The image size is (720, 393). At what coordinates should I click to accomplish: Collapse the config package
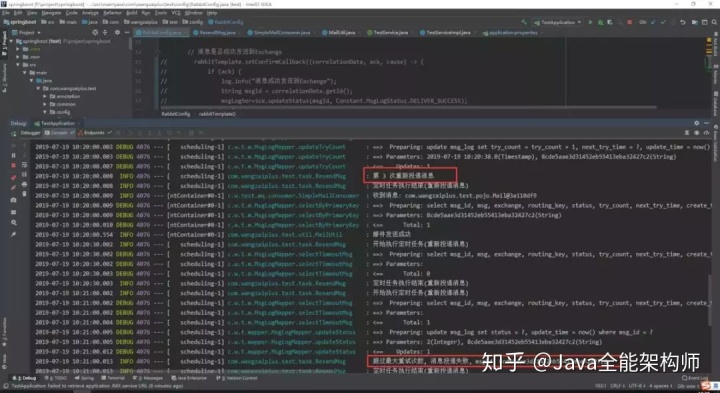click(x=45, y=112)
